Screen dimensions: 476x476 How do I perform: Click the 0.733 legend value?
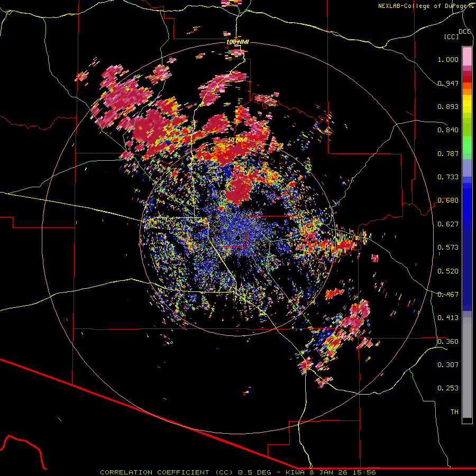tap(448, 177)
